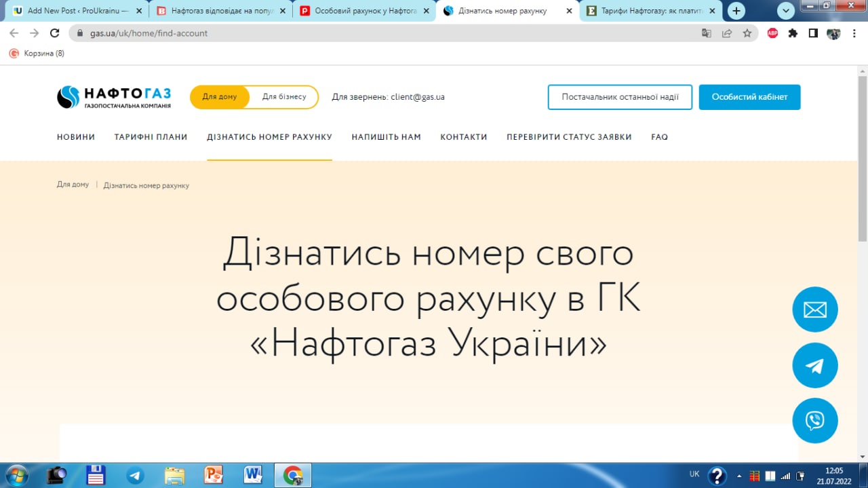
Task: Close the 'Дізнатись номер рахунку' tab
Action: tap(568, 11)
